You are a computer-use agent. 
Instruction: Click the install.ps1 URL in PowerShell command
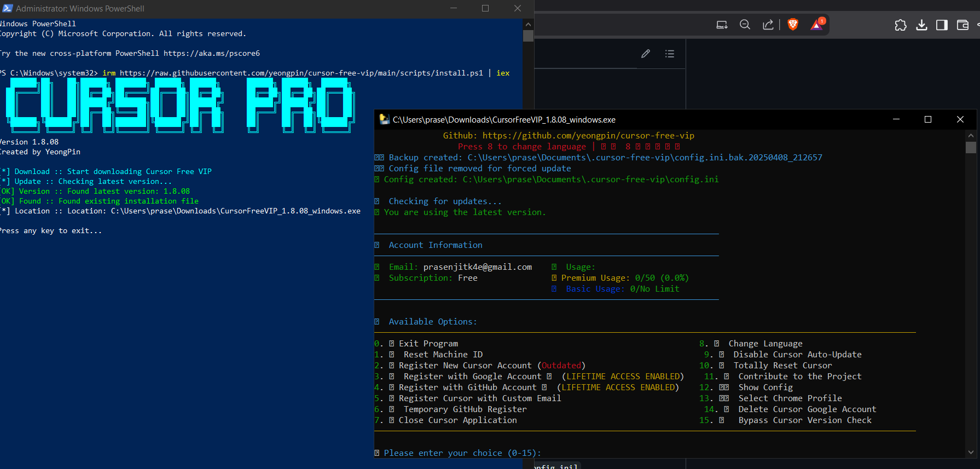tap(301, 73)
